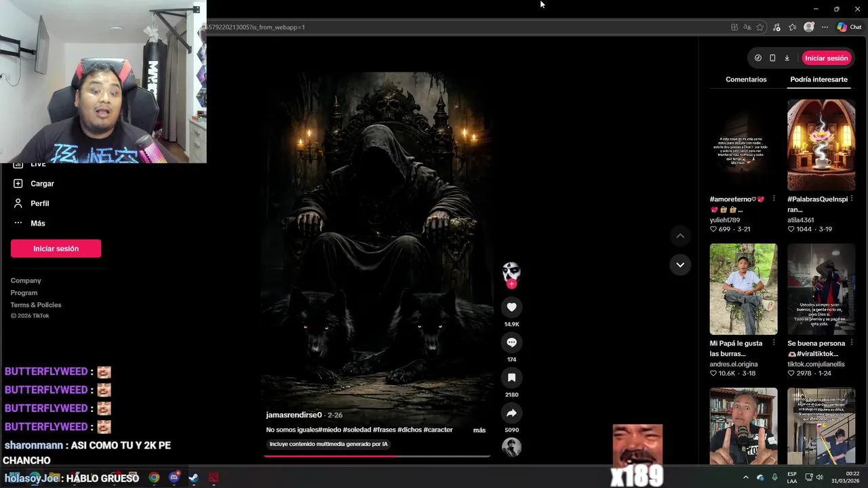This screenshot has height=488, width=868.
Task: Click the Cargar label in sidebar
Action: coord(42,184)
